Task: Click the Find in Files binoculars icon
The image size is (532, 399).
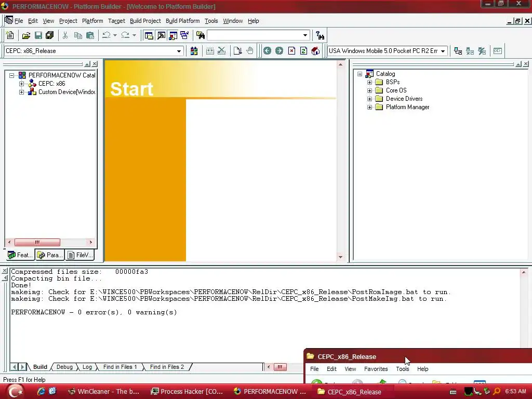Action: pos(201,35)
